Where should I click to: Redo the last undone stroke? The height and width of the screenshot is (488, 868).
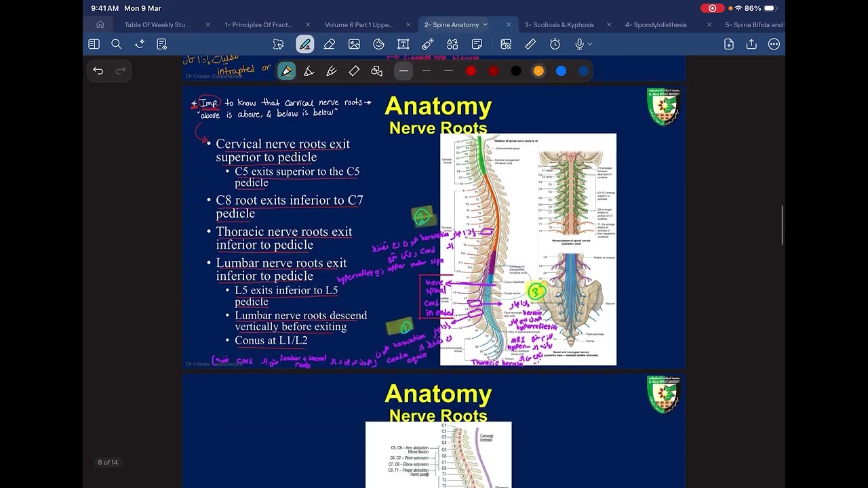121,70
